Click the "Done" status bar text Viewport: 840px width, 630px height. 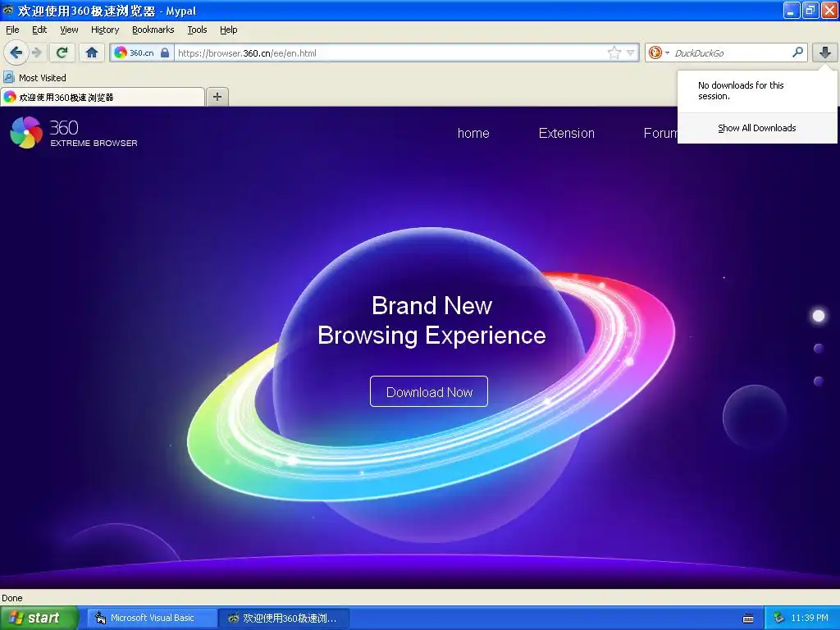pyautogui.click(x=11, y=598)
